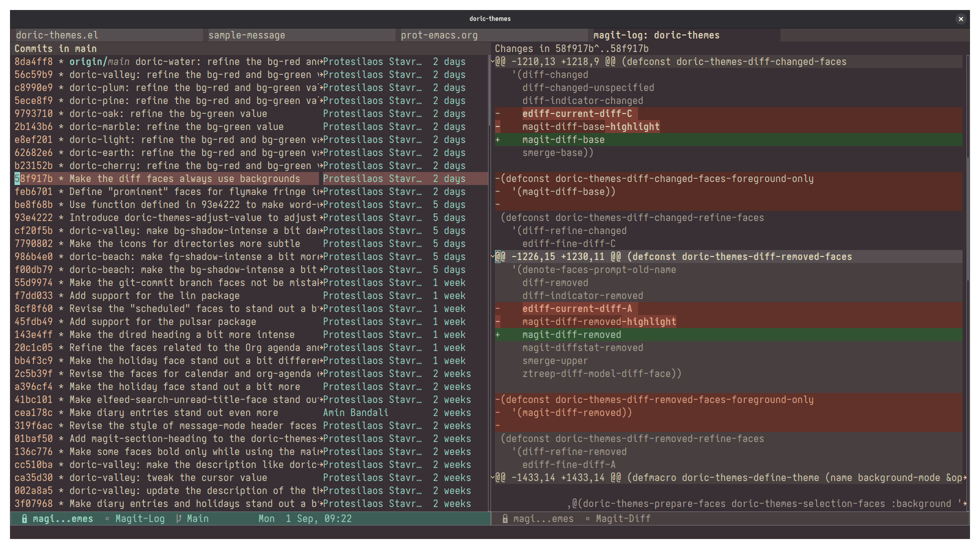Click Changes in 58f917b^..58f917b header
Screen dimensions: 980x549
pyautogui.click(x=571, y=48)
